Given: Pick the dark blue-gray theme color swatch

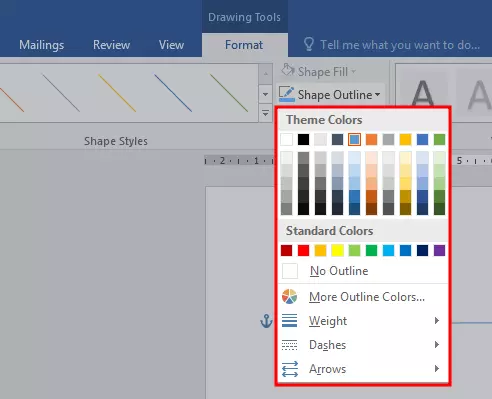Looking at the screenshot, I should click(337, 139).
